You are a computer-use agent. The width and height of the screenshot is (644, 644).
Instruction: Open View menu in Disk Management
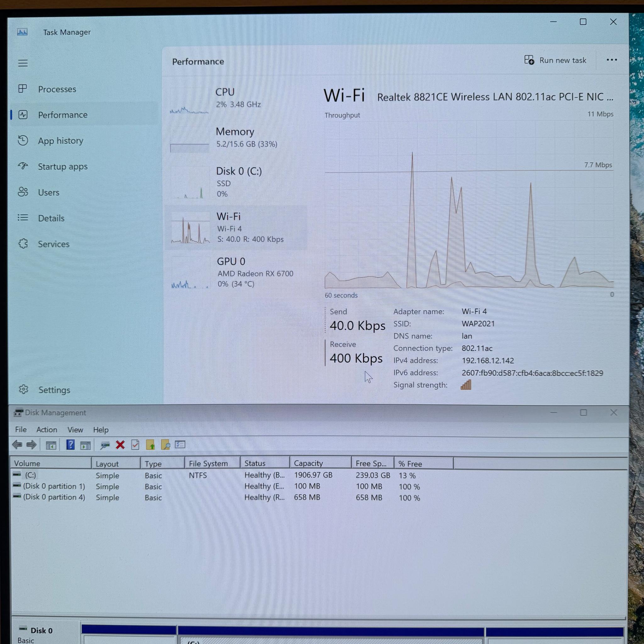pyautogui.click(x=75, y=430)
